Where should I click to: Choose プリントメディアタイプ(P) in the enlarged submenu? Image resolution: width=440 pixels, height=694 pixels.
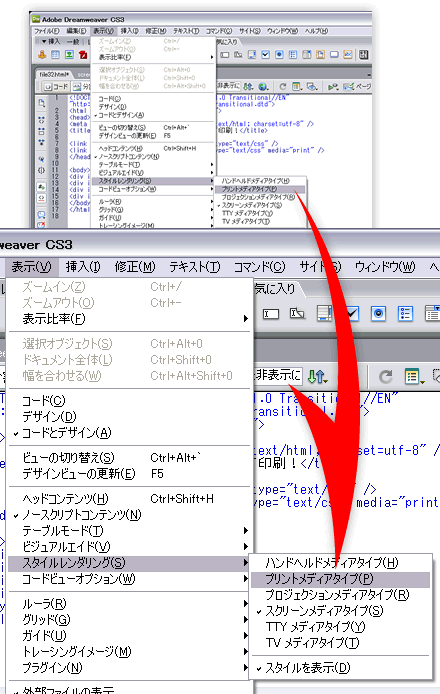tap(341, 579)
